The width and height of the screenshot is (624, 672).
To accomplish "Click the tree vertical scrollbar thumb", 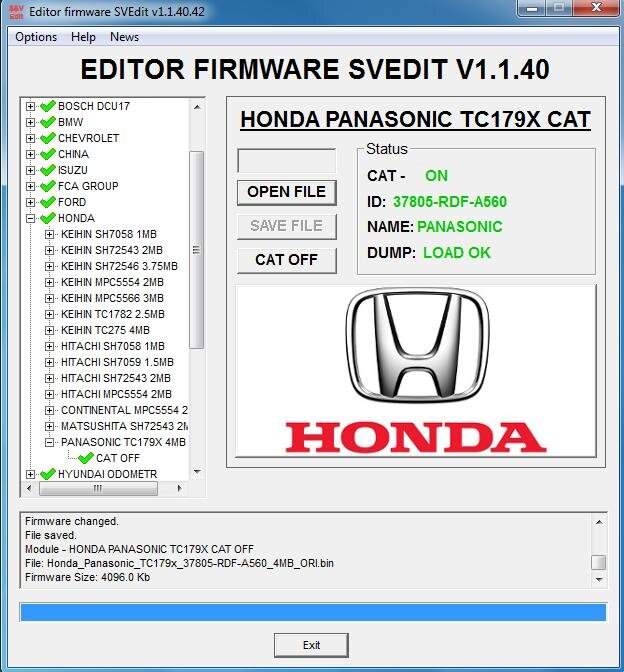I will pyautogui.click(x=196, y=250).
